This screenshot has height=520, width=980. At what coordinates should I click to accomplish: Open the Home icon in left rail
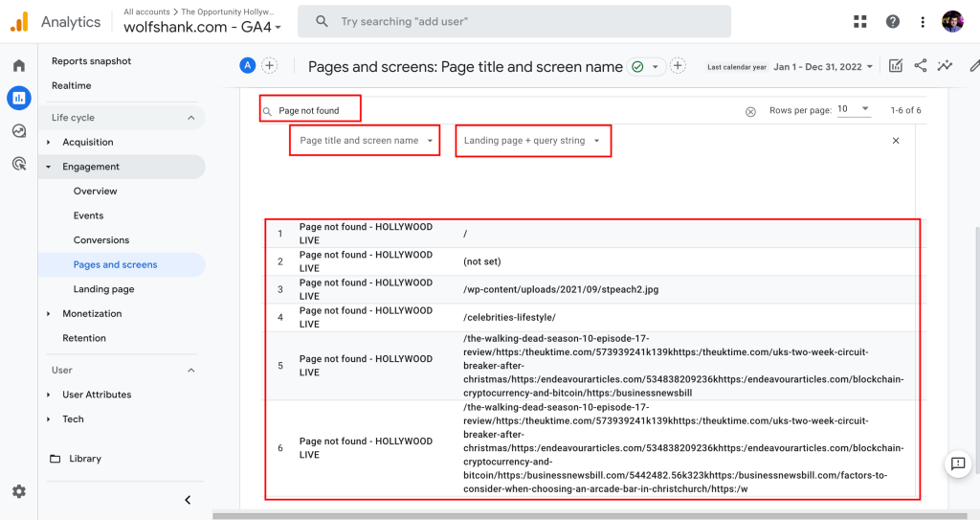click(19, 66)
